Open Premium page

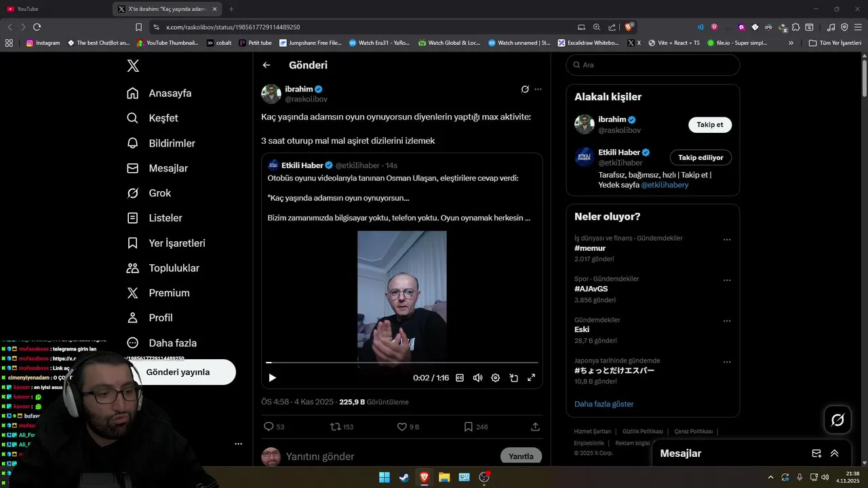coord(158,293)
